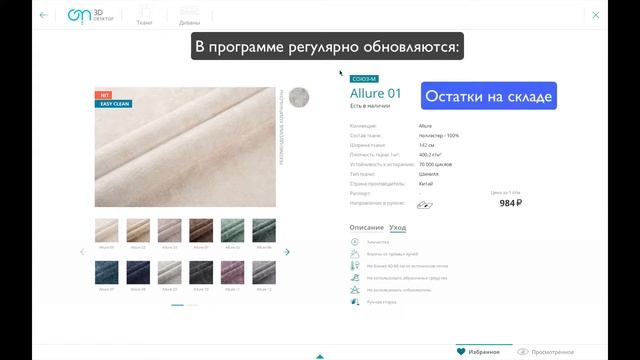This screenshot has height=360, width=640.
Task: Click the Есть в наличии stock status
Action: pos(370,106)
